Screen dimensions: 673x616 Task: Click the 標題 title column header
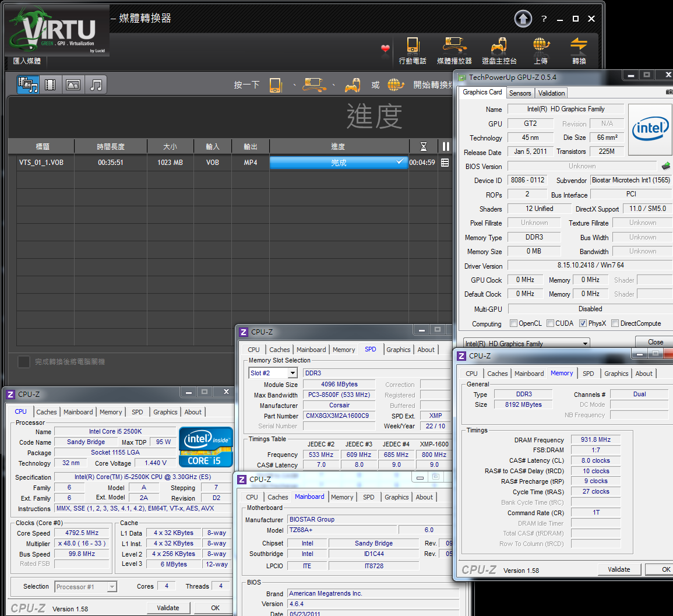point(42,147)
